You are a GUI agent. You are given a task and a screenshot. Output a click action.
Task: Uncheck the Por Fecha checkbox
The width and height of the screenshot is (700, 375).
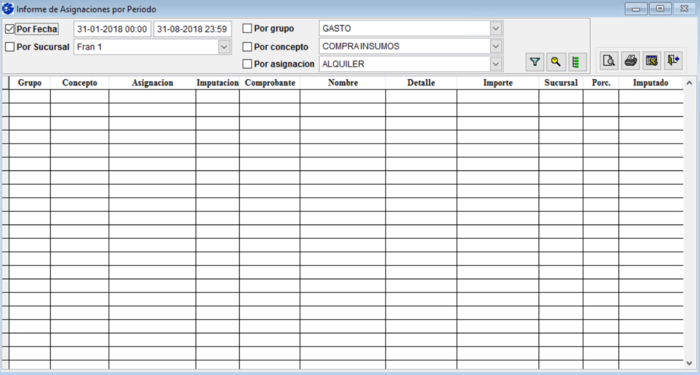coord(9,29)
